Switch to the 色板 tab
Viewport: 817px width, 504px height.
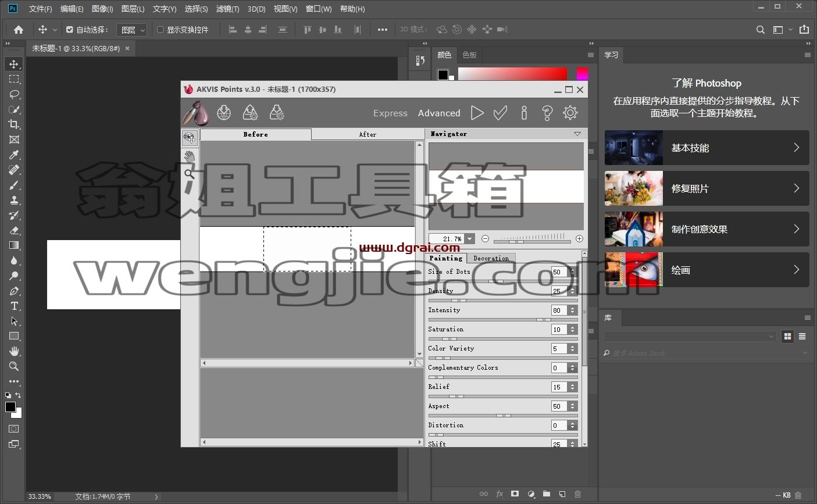[469, 55]
